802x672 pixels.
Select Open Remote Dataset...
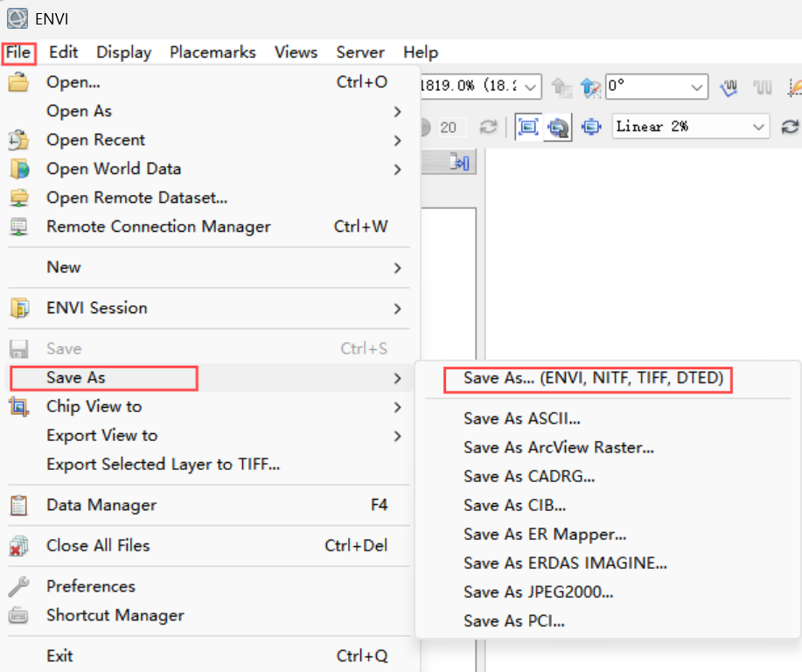point(210,198)
